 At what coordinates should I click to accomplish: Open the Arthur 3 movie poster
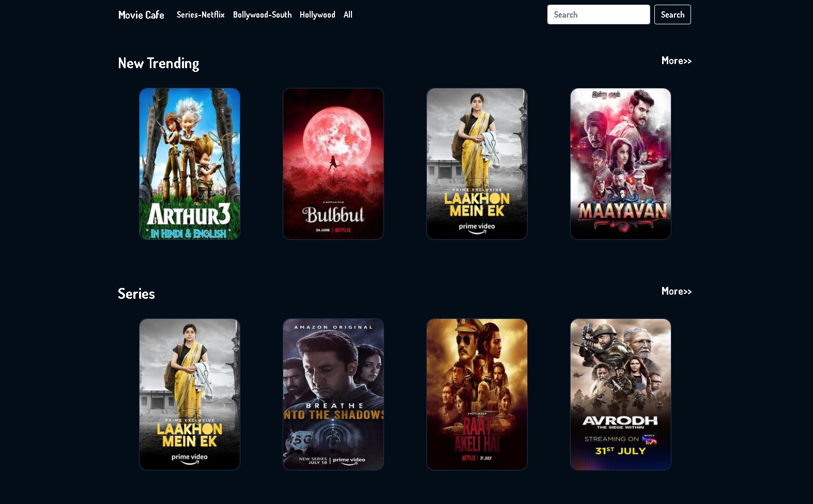pos(190,164)
